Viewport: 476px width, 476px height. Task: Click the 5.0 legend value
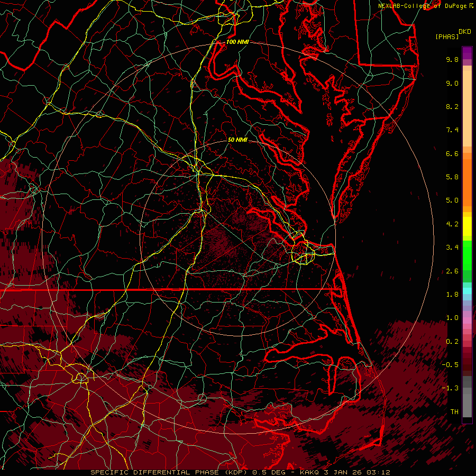tap(452, 200)
